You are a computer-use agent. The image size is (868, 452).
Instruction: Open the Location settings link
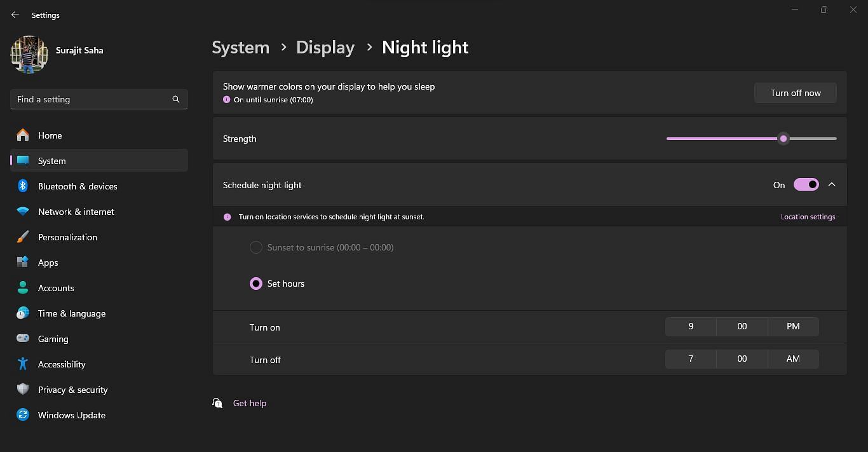[808, 217]
